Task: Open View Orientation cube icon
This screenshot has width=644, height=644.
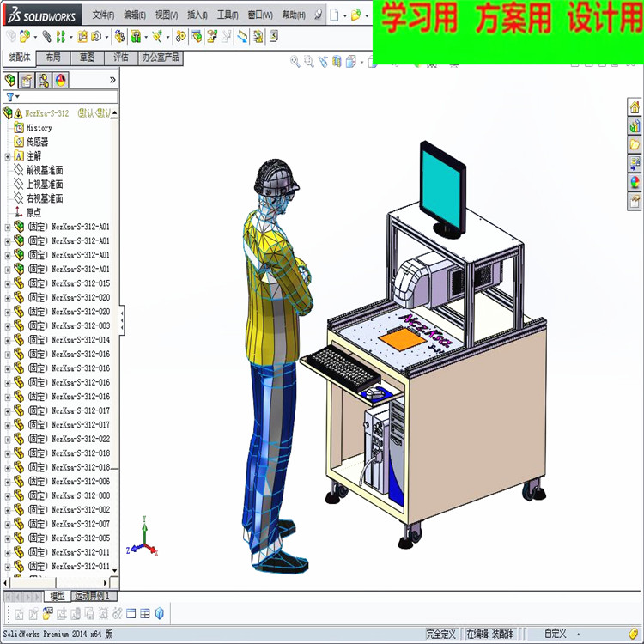Action: 350,62
